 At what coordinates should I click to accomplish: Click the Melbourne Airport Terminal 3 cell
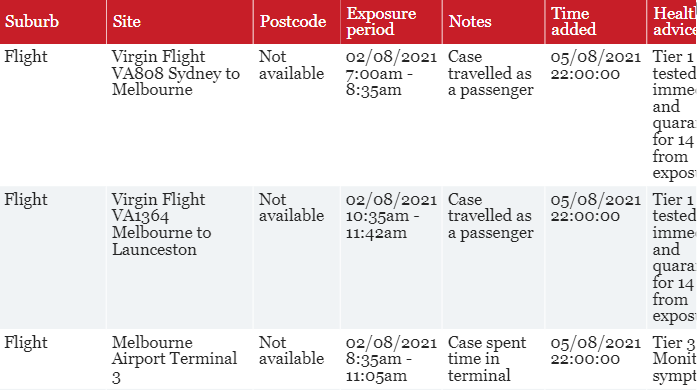180,360
